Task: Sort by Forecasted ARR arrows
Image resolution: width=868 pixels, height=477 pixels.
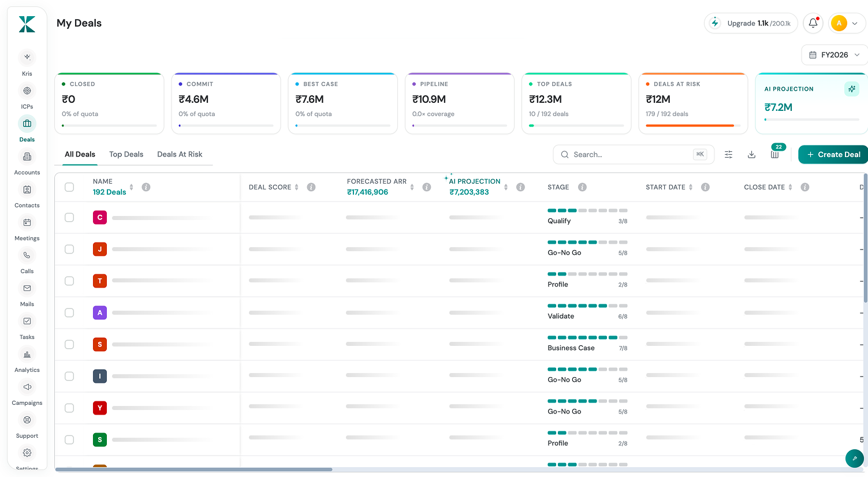Action: pyautogui.click(x=412, y=187)
